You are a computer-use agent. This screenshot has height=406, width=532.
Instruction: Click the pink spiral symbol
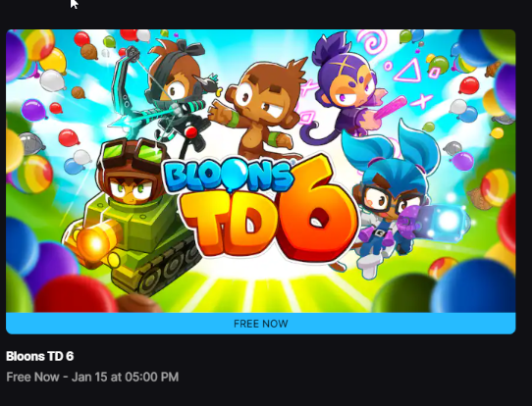click(372, 42)
